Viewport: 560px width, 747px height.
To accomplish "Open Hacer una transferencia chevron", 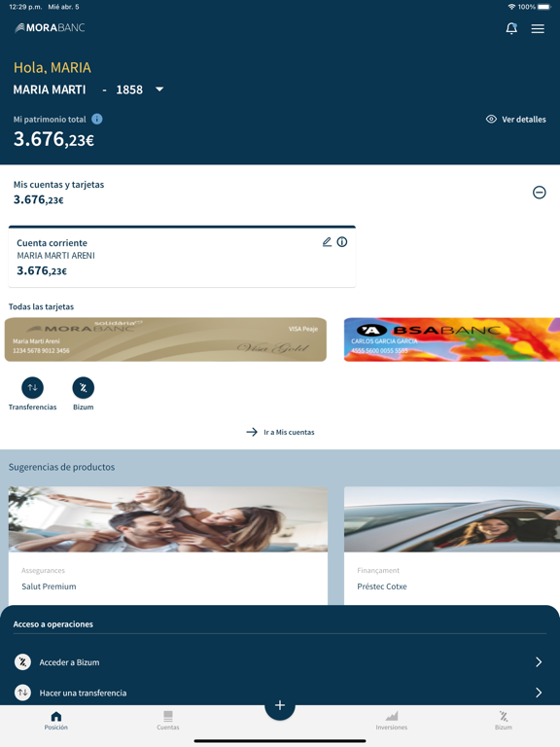I will [x=539, y=693].
